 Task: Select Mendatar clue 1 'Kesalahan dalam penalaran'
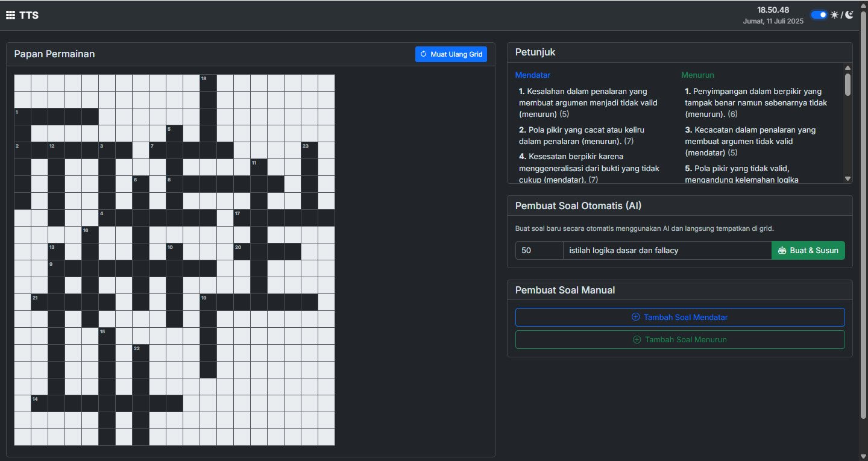click(x=588, y=102)
